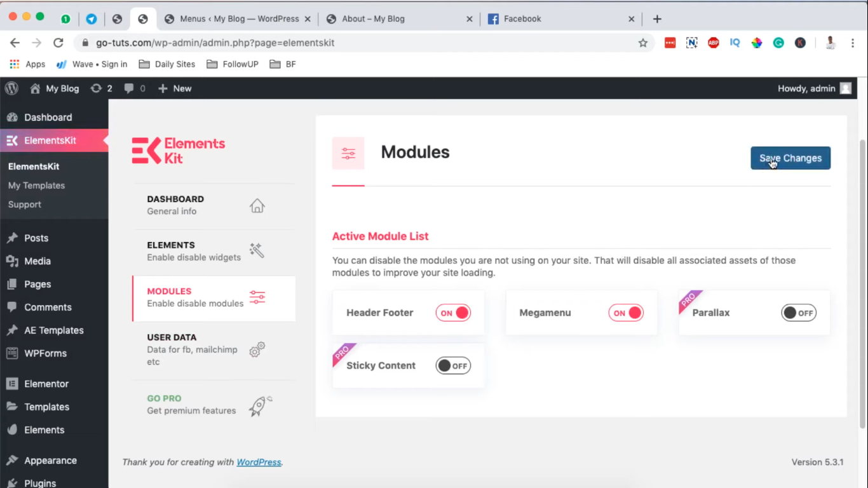Screen dimensions: 868x488
Task: Close the Menus ‹ My Blog tab
Action: pyautogui.click(x=308, y=19)
